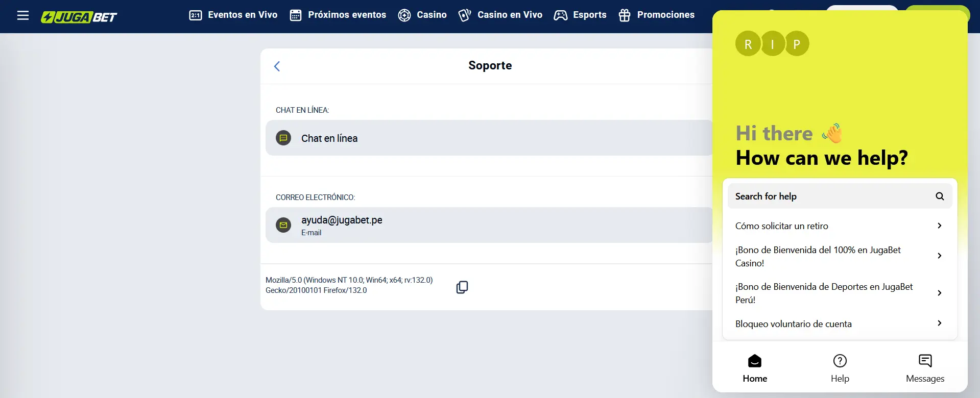Click the envelope email icon
The width and height of the screenshot is (980, 398).
[283, 225]
